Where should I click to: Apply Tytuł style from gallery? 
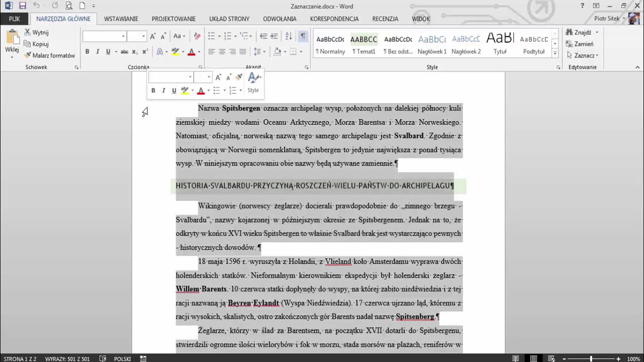[x=500, y=44]
